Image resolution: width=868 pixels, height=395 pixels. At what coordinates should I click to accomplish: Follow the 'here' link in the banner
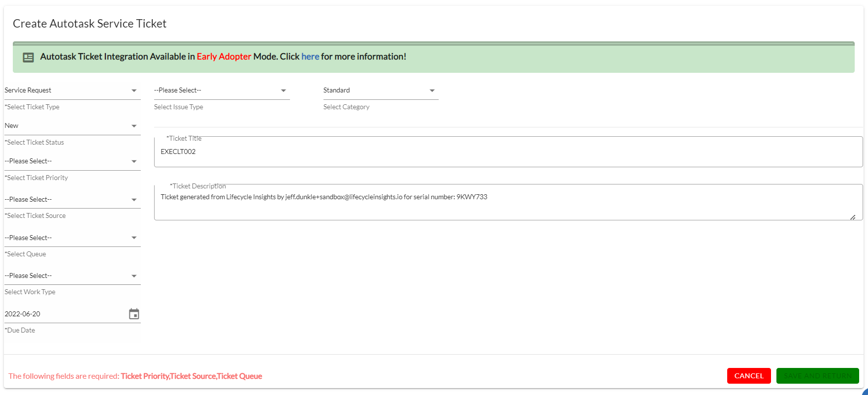point(310,57)
